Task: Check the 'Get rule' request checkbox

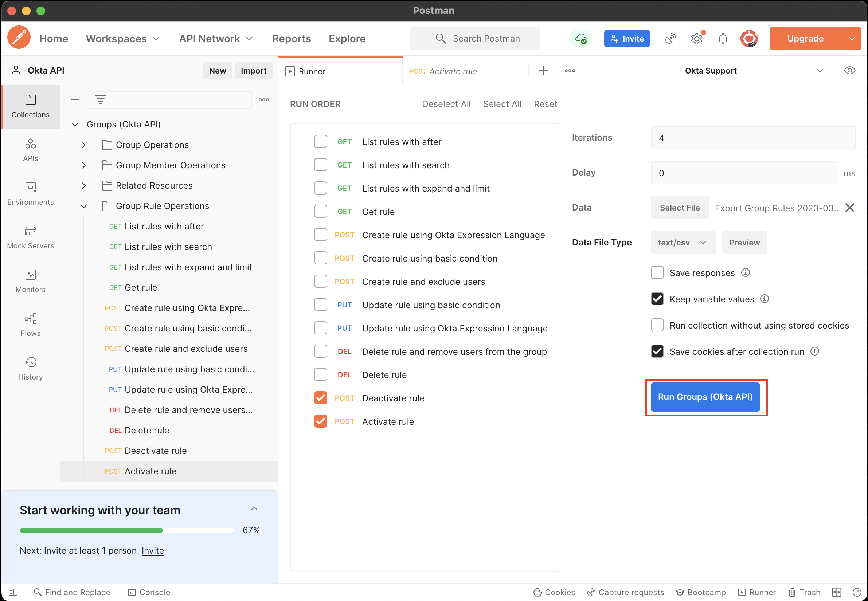Action: coord(321,212)
